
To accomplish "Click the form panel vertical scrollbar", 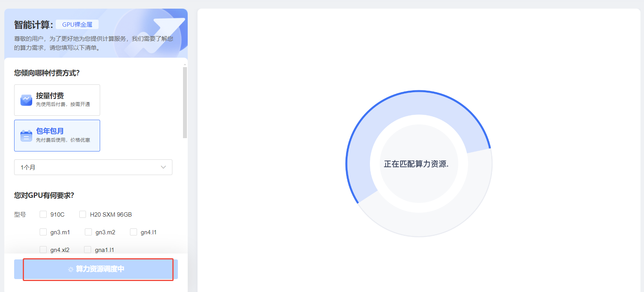I will click(x=185, y=102).
